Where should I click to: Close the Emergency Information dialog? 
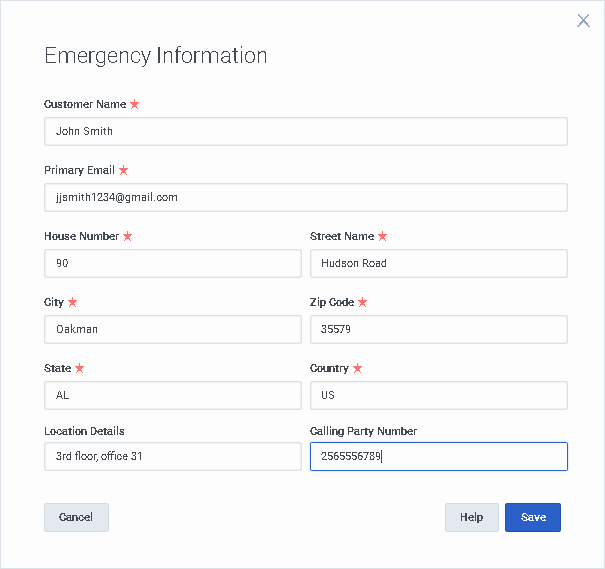tap(584, 20)
